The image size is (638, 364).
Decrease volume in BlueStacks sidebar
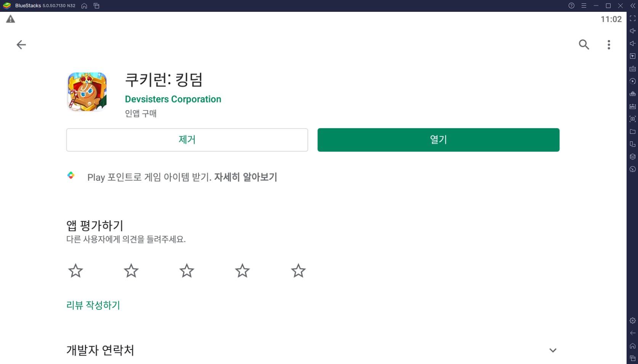click(x=633, y=43)
